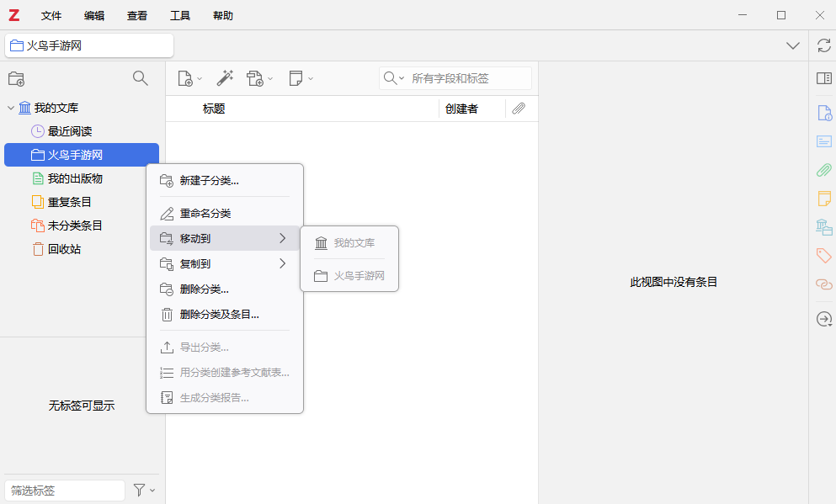Click 生成分类报告... menu entry
This screenshot has height=504, width=836.
(225, 397)
